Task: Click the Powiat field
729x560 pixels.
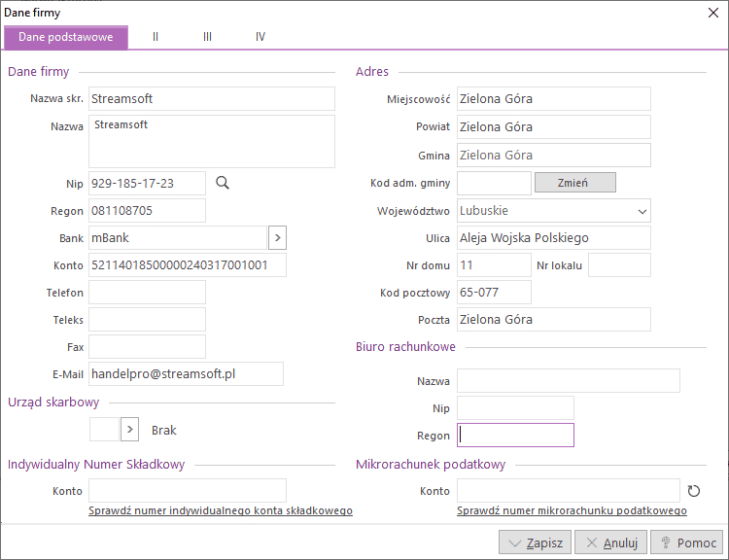Action: [554, 127]
